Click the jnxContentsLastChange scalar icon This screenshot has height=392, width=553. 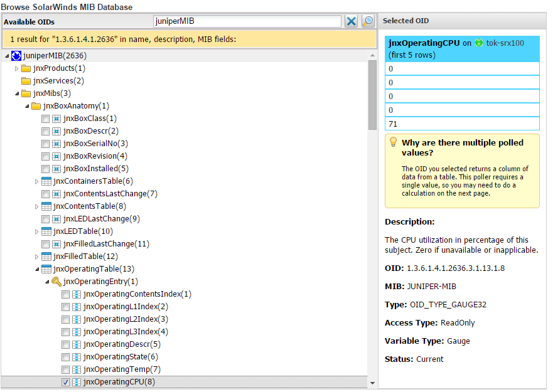click(56, 194)
